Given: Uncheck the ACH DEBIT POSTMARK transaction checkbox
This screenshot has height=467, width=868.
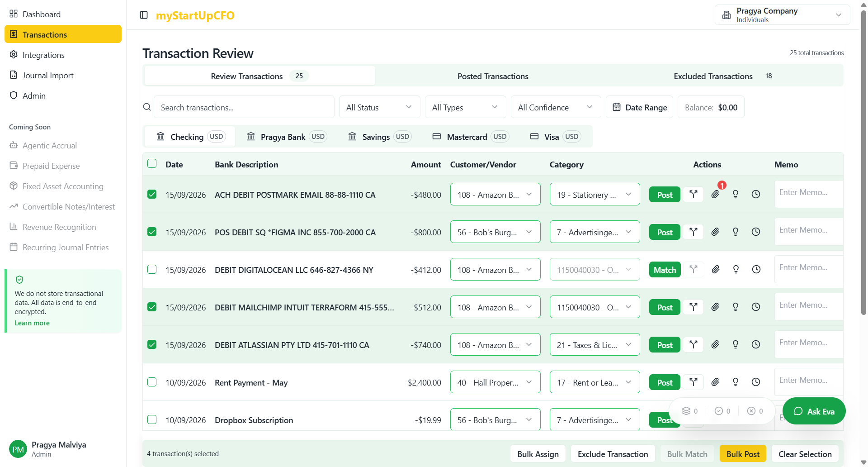Looking at the screenshot, I should 151,194.
